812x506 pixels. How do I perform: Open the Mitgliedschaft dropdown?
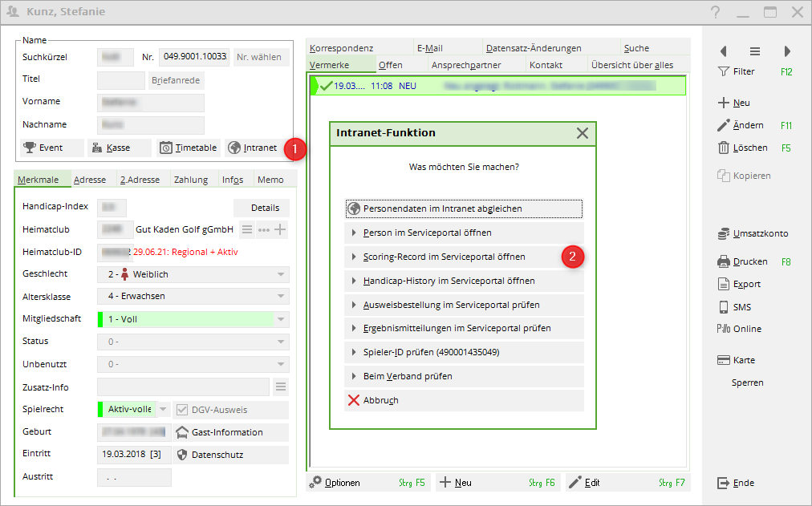click(x=280, y=318)
